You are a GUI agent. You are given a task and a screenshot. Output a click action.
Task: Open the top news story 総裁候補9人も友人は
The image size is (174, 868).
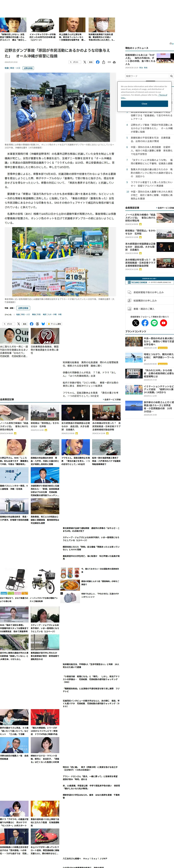140,59
